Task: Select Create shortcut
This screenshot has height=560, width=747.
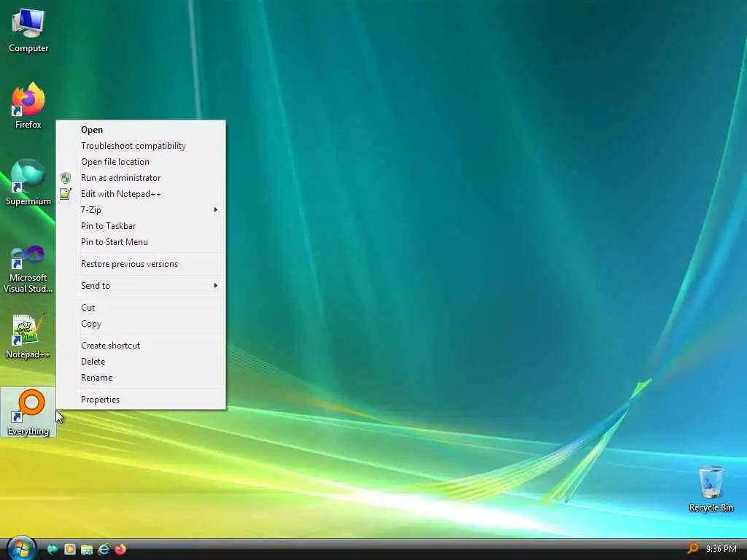Action: click(x=141, y=346)
